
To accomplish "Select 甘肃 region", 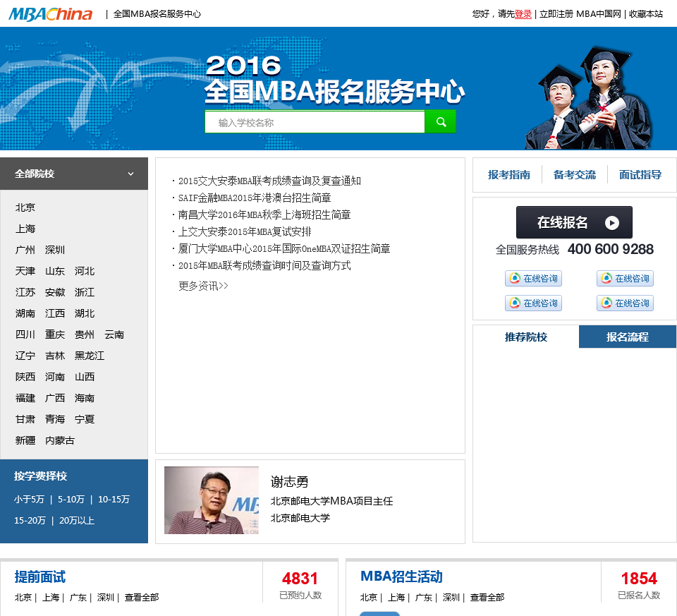I will click(x=25, y=419).
